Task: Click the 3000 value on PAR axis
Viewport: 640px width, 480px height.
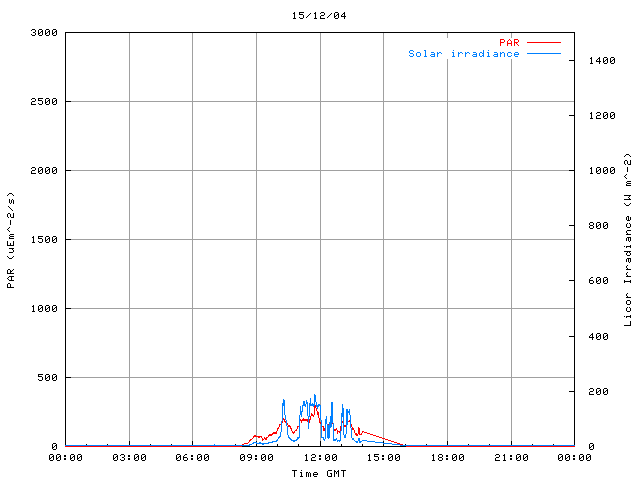Action: [x=44, y=33]
